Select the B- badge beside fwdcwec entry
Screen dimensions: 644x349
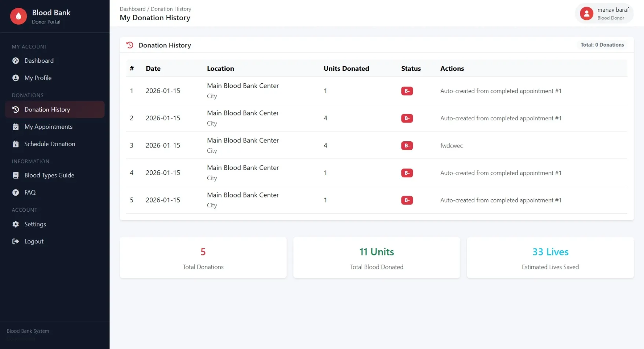coord(407,145)
